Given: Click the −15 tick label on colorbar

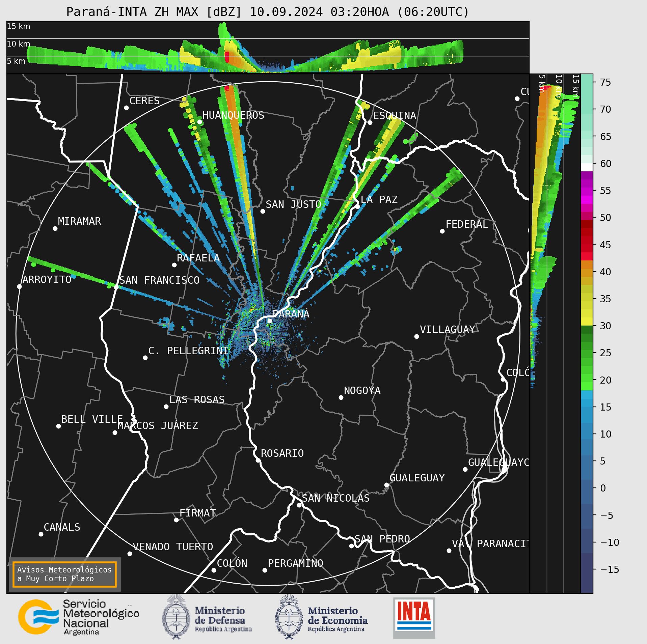Looking at the screenshot, I should click(x=610, y=570).
